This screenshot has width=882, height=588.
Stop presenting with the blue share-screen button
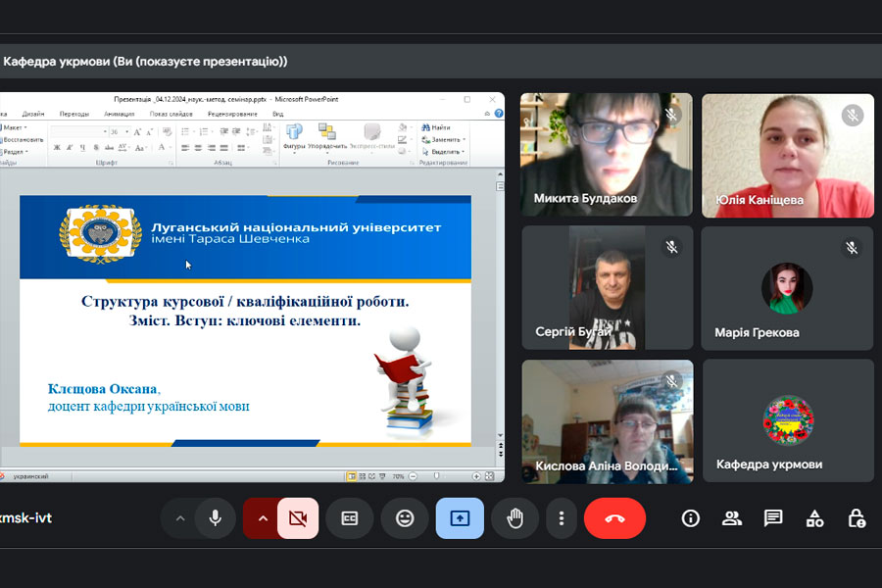pyautogui.click(x=460, y=518)
